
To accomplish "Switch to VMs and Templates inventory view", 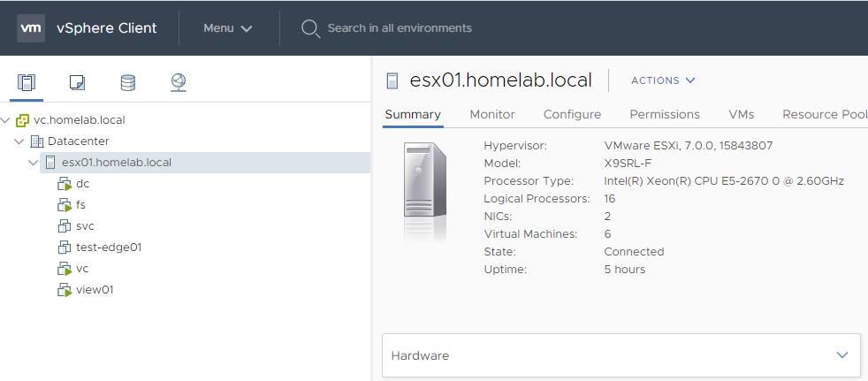I will (x=77, y=82).
